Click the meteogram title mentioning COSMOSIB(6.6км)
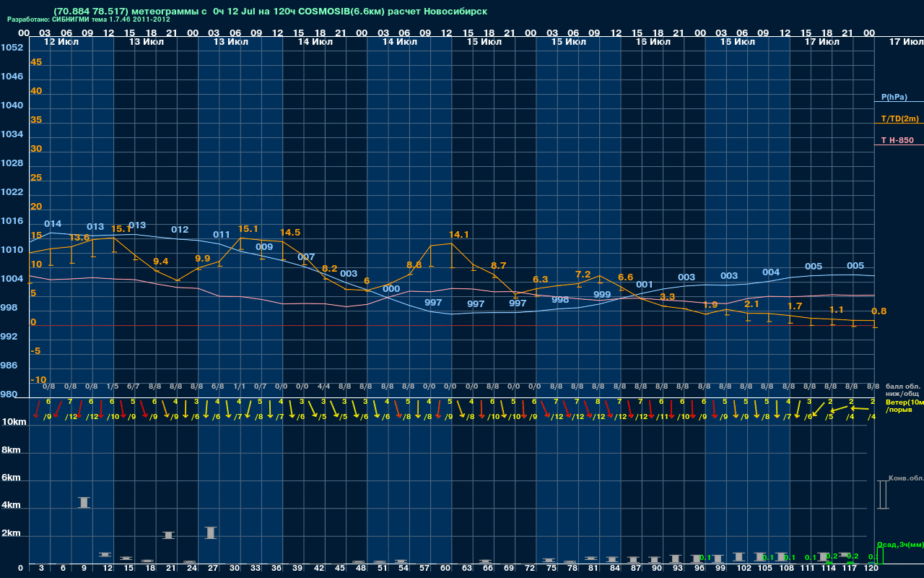 point(271,12)
